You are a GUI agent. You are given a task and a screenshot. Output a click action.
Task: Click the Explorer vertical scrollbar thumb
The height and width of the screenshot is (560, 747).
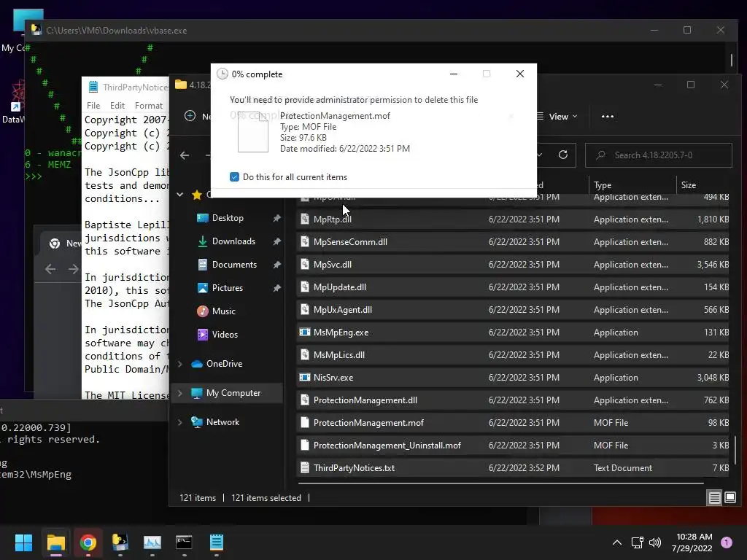pyautogui.click(x=735, y=450)
